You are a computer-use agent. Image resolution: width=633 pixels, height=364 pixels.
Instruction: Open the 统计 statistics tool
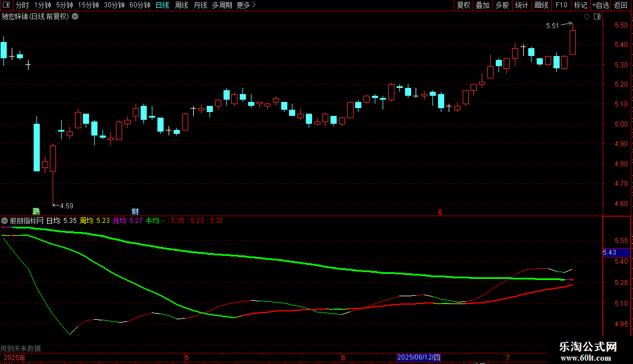(x=522, y=5)
